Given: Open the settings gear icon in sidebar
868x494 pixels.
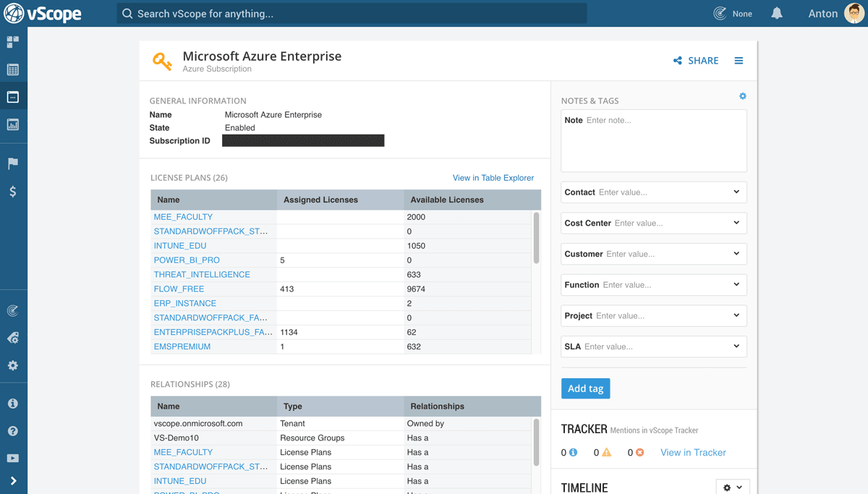Looking at the screenshot, I should pyautogui.click(x=13, y=365).
